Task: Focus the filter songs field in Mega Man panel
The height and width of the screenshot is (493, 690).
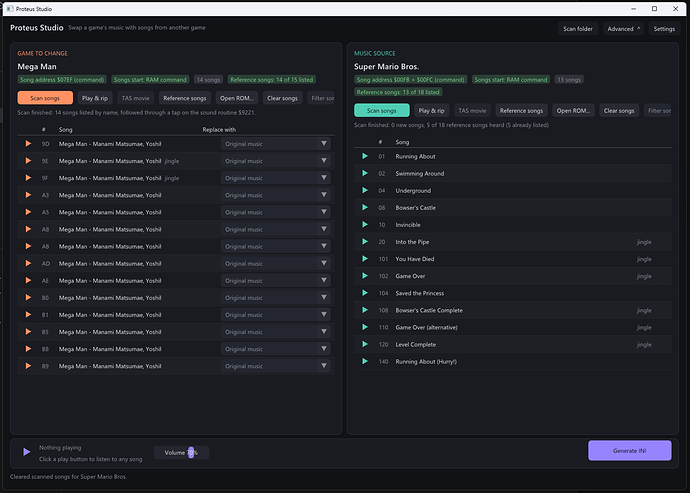Action: pos(321,98)
